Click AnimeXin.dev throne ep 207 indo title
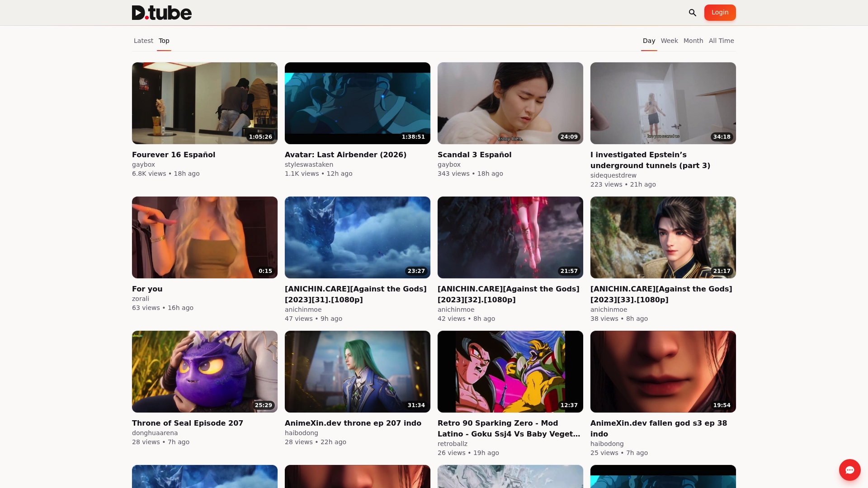This screenshot has height=488, width=868. [x=353, y=423]
